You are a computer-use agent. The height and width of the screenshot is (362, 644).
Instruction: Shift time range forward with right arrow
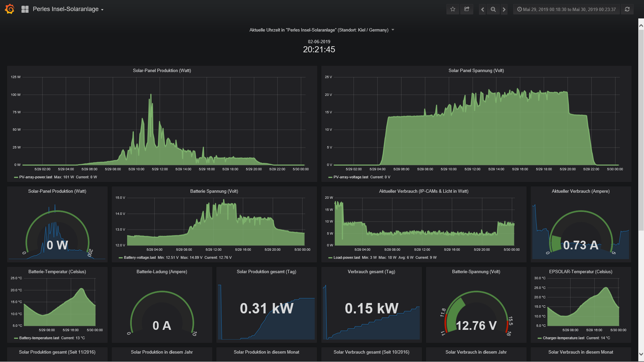pyautogui.click(x=504, y=9)
